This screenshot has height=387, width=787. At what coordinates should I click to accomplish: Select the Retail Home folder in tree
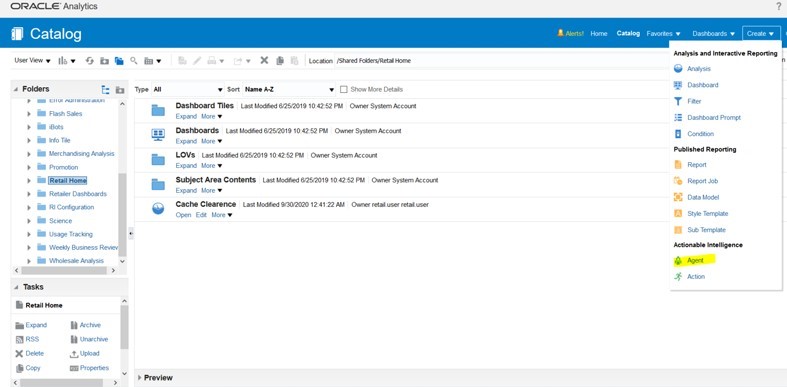(68, 181)
